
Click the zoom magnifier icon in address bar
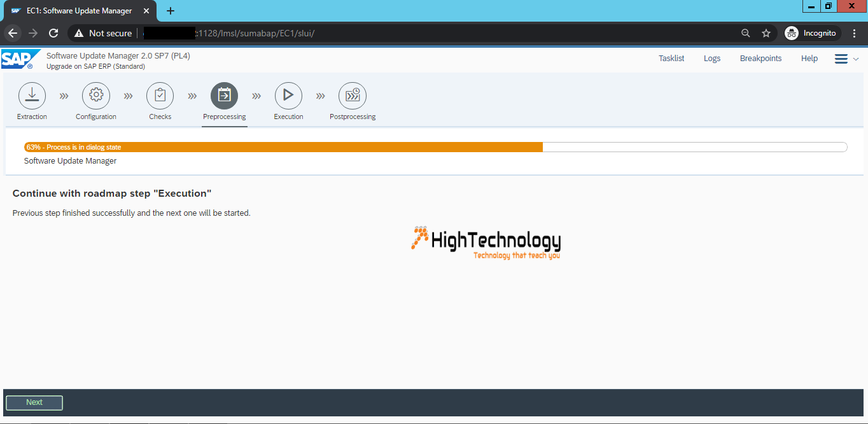tap(746, 33)
